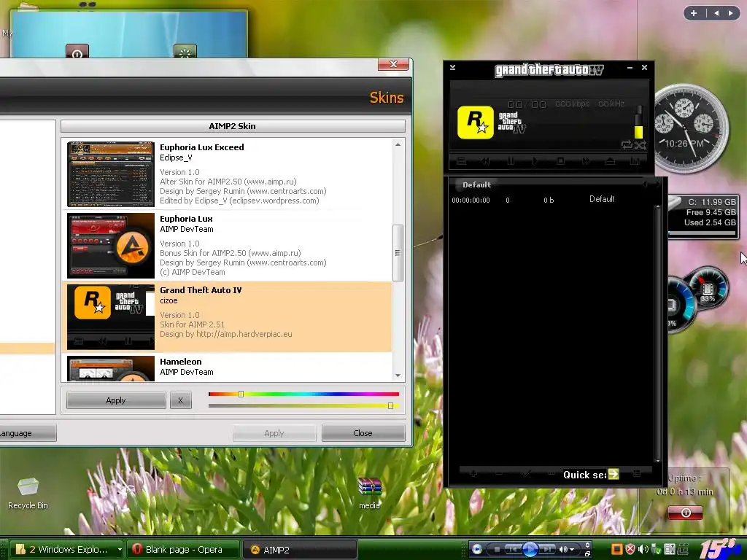
Task: Apply the selected skin with Apply beside X
Action: (x=116, y=400)
